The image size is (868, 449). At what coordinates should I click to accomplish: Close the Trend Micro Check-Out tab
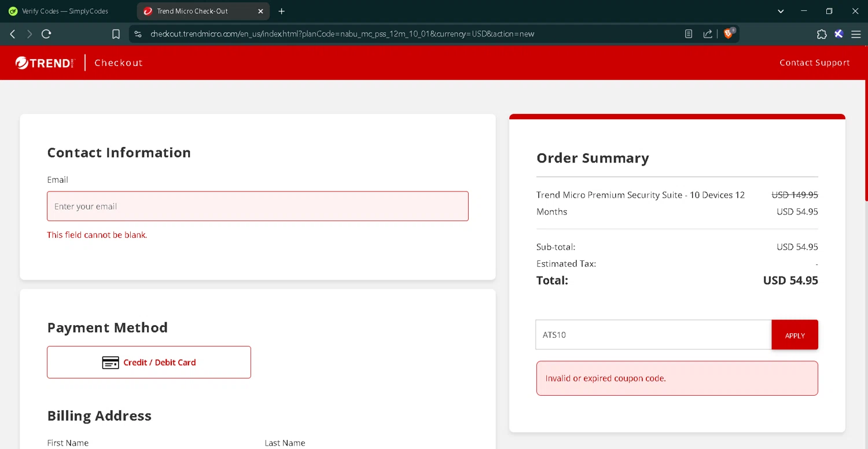(x=260, y=11)
